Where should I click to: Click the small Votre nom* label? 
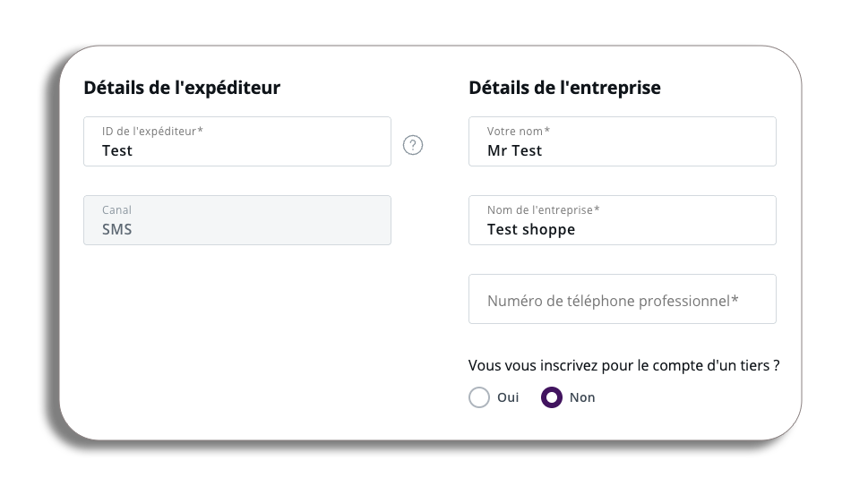(519, 132)
